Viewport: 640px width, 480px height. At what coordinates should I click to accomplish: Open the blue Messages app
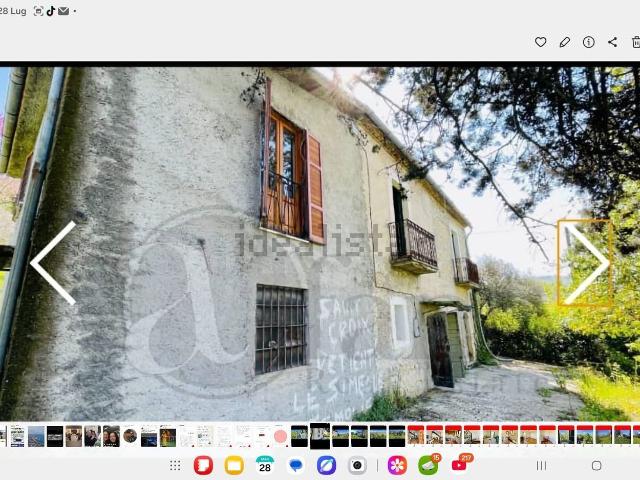pos(296,465)
